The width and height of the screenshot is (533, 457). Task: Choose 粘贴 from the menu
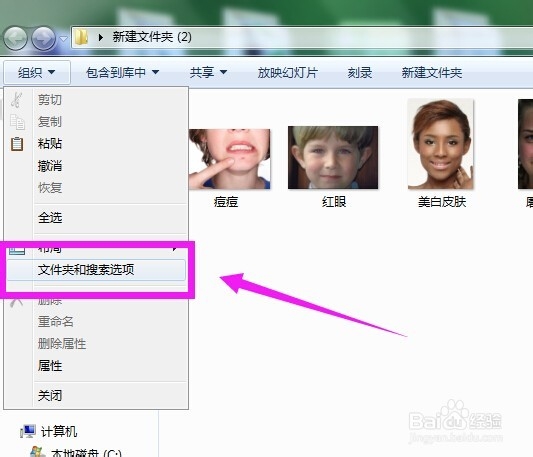pos(96,143)
